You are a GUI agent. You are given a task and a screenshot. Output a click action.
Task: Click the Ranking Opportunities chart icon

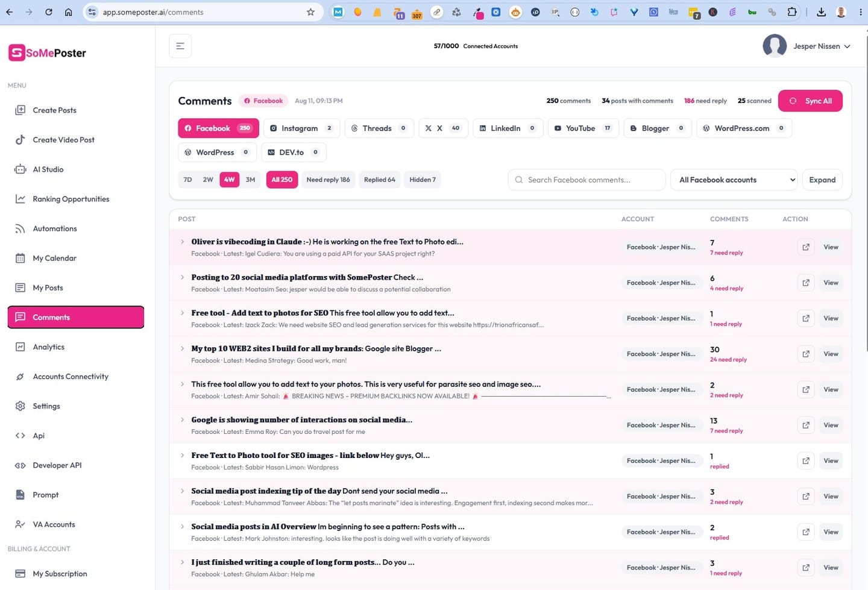(20, 199)
